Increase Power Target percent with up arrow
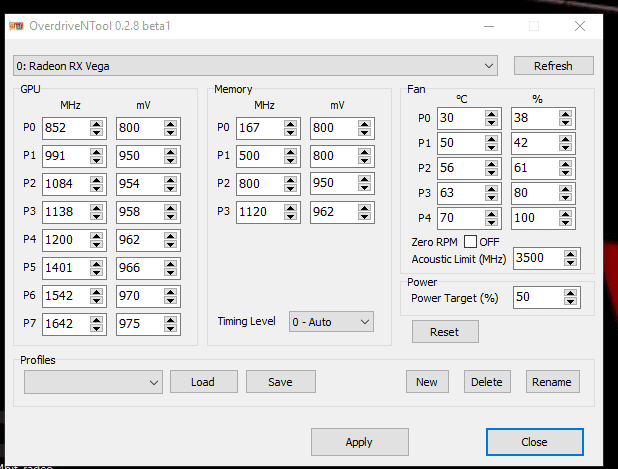Viewport: 618px width, 469px height. (569, 293)
